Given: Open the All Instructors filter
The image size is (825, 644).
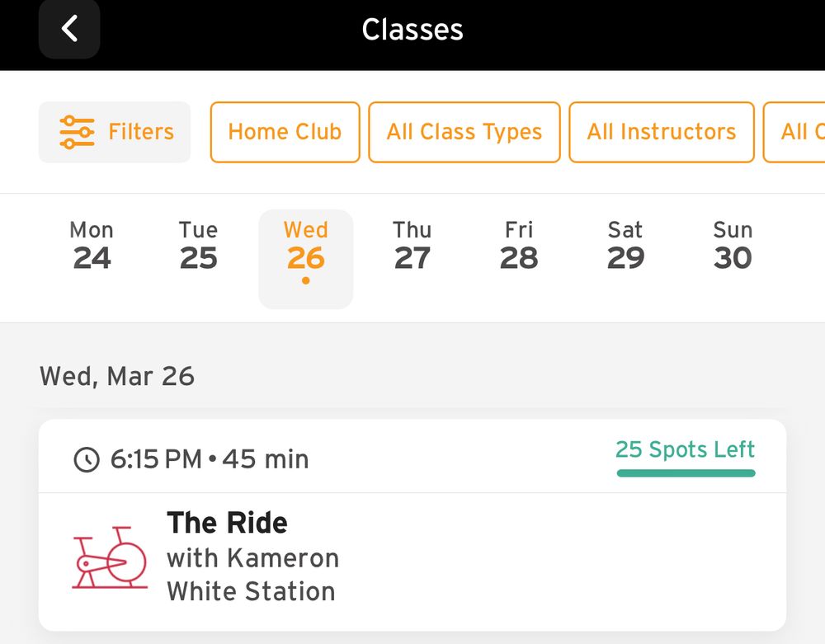Looking at the screenshot, I should [662, 132].
